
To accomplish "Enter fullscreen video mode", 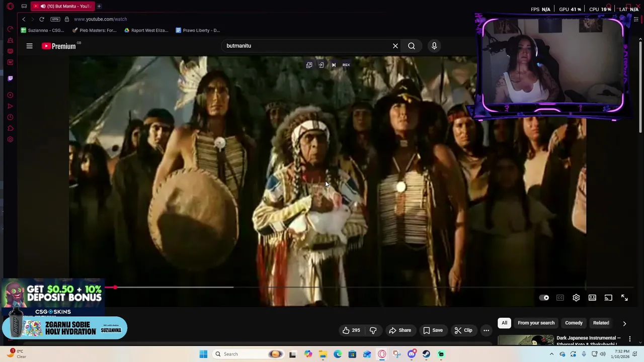I will (624, 298).
